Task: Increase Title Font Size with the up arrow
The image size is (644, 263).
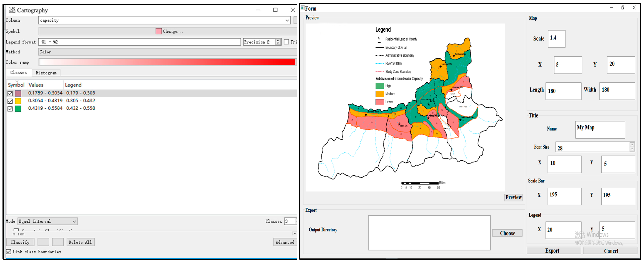Action: click(632, 145)
